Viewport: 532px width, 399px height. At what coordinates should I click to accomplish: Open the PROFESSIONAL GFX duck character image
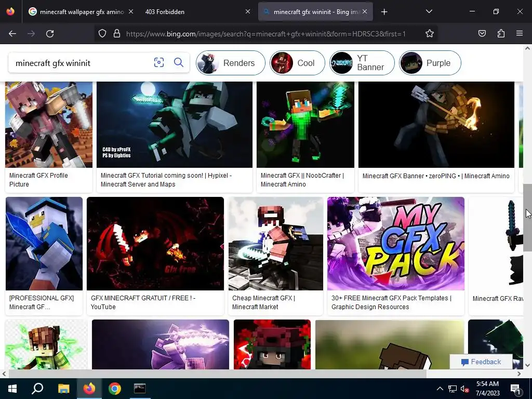click(x=44, y=244)
